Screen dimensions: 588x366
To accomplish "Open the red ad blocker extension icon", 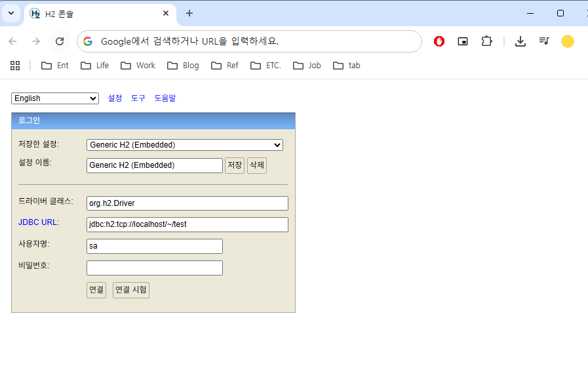I will tap(439, 41).
